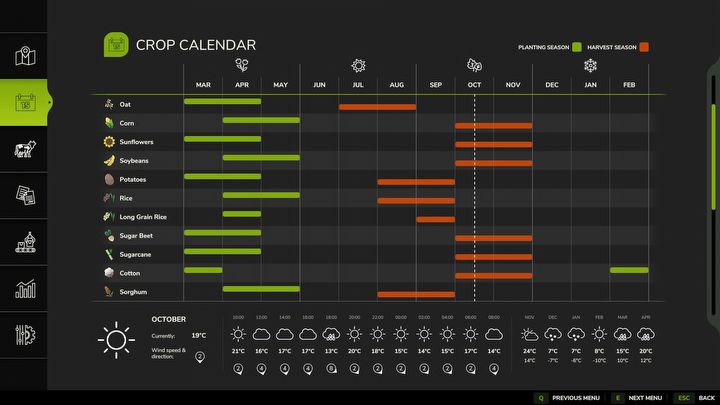Click the Soybeans crop icon
The image size is (720, 405).
click(109, 160)
